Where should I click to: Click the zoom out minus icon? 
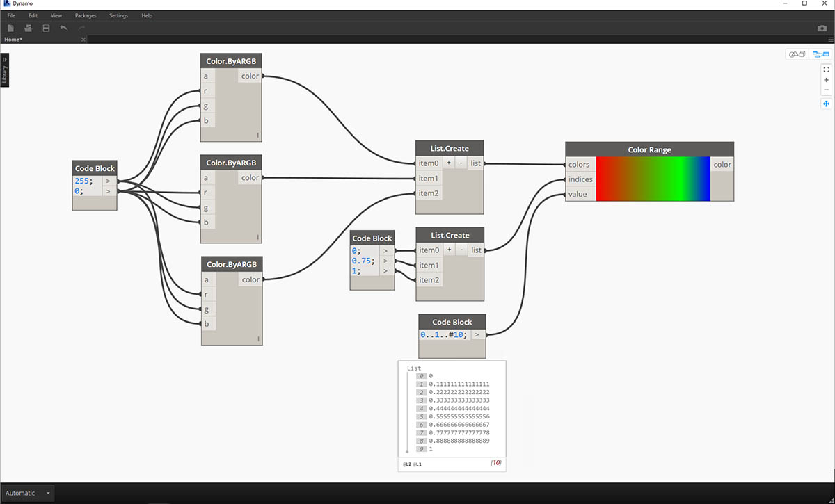(x=826, y=90)
